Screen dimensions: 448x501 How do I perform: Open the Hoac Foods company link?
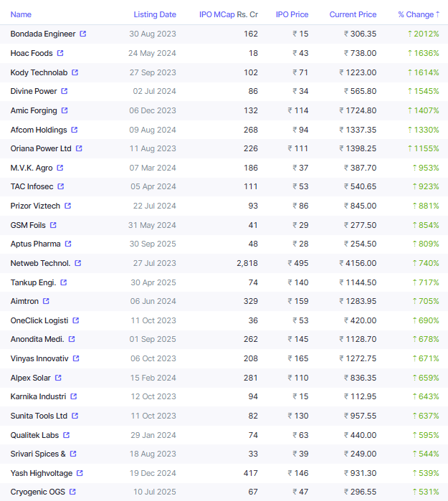click(32, 53)
